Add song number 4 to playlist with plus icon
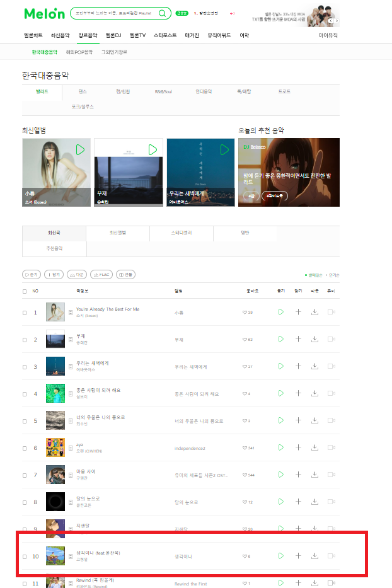The image size is (392, 588). point(298,393)
